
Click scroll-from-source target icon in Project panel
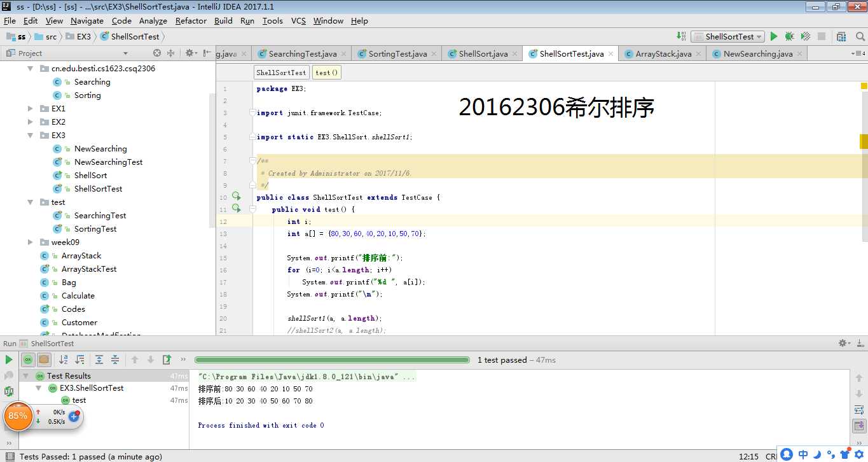coord(157,53)
